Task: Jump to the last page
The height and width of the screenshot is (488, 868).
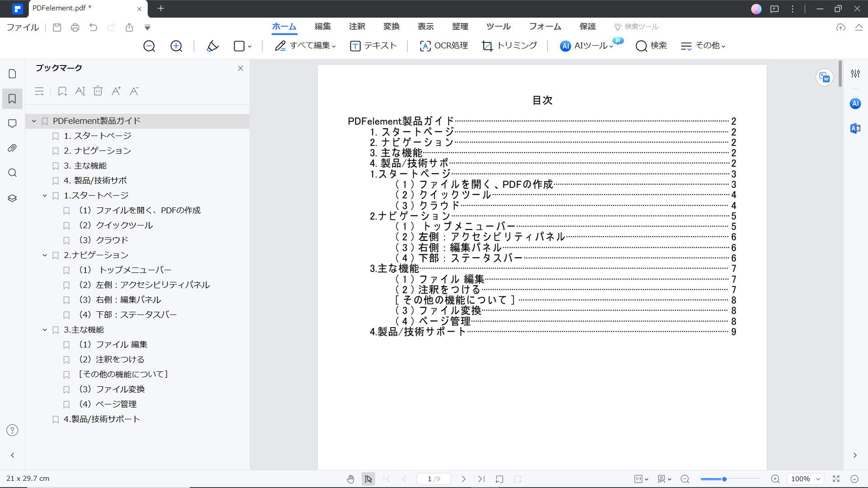Action: click(x=481, y=479)
